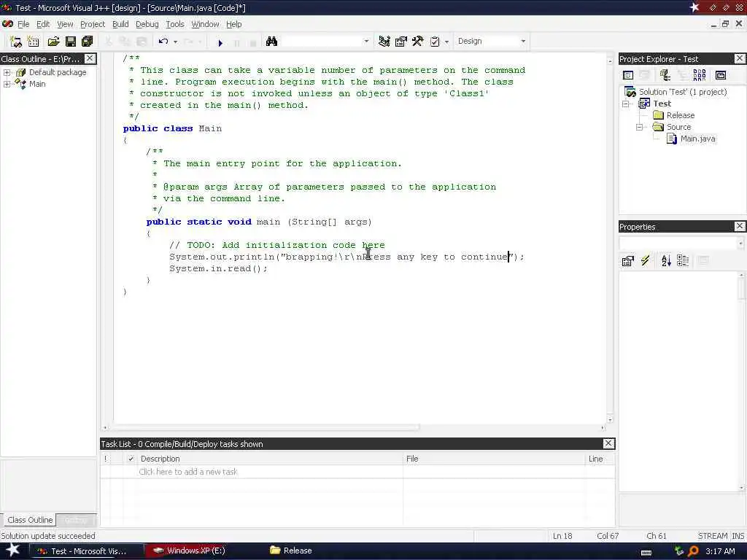Undo the last edit with the arrow icon
The width and height of the screenshot is (747, 560).
coord(163,42)
